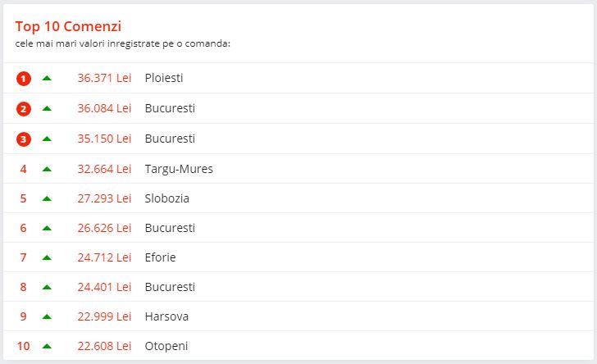Select the 36.371 Lei order value
597x364 pixels.
104,78
